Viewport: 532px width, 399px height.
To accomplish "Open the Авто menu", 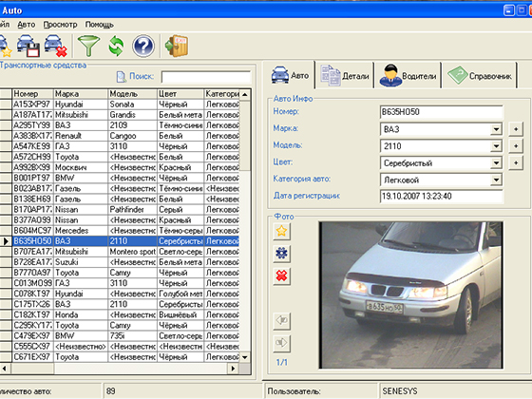I will pos(27,25).
